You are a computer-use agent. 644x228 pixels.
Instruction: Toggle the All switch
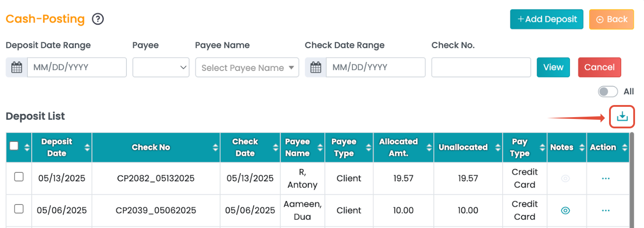point(608,92)
